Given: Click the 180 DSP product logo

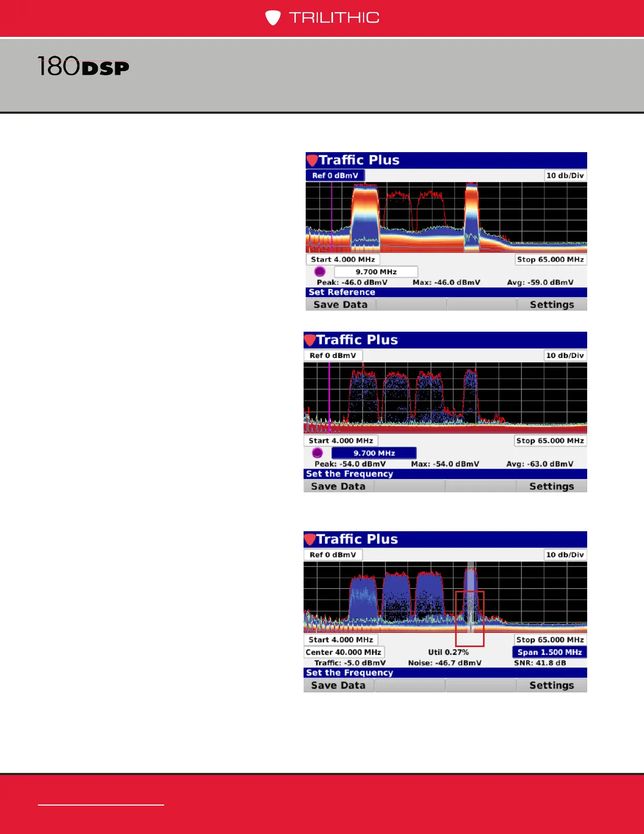Looking at the screenshot, I should click(84, 67).
